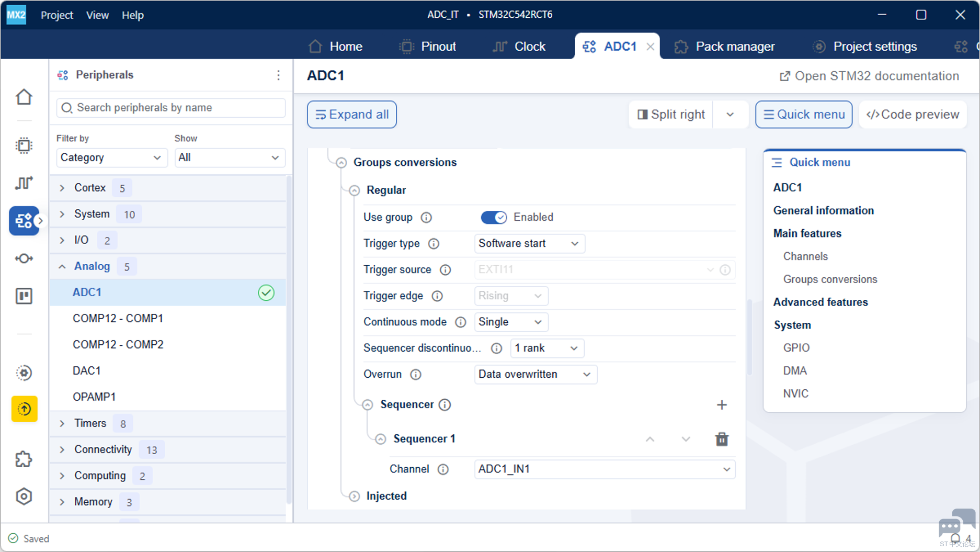Open the Filter by Category dropdown
This screenshot has width=980, height=552.
111,157
